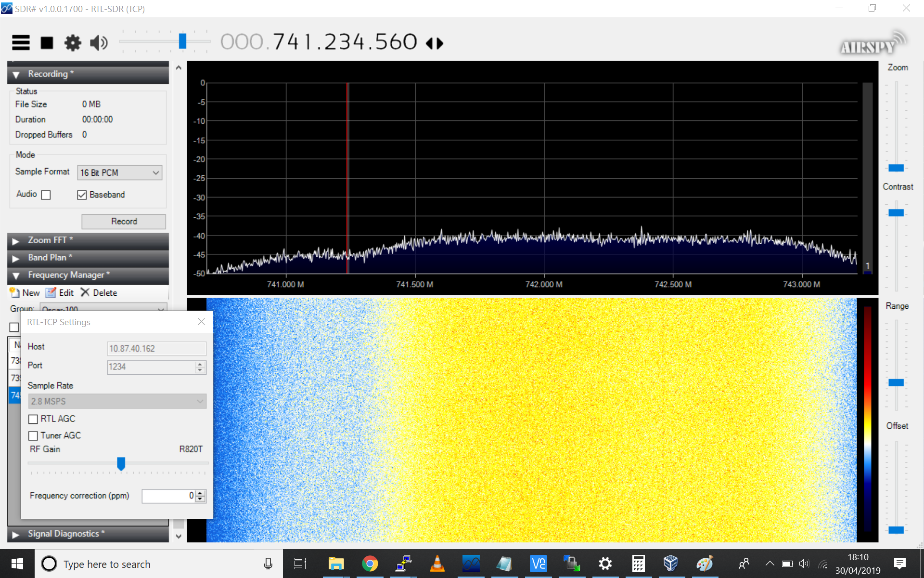Uncheck the Baseband checkbox
This screenshot has width=924, height=578.
click(x=82, y=195)
